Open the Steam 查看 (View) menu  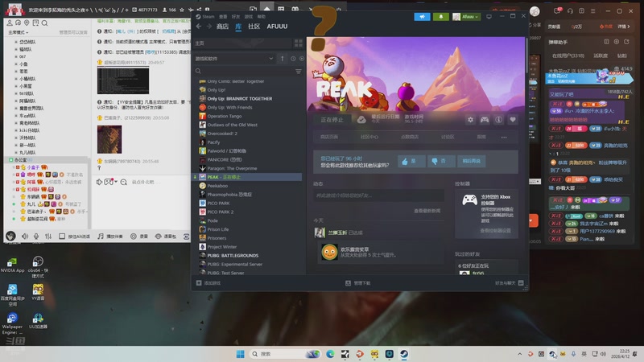[x=223, y=16]
